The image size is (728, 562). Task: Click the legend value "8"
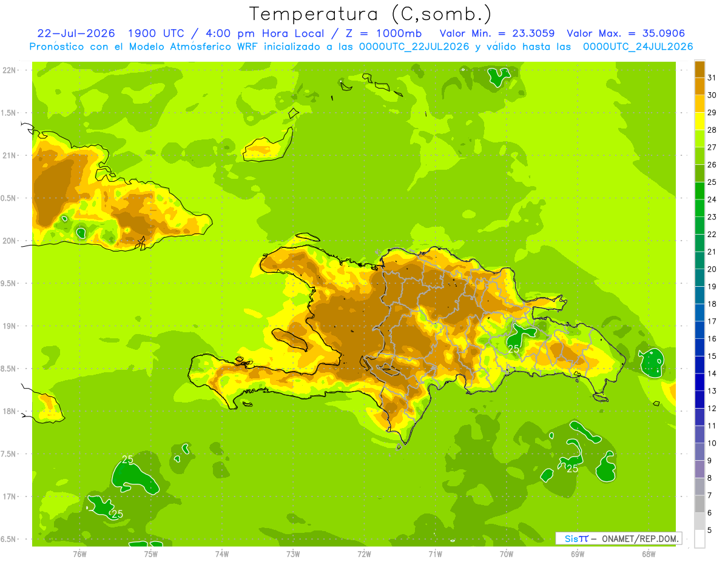pyautogui.click(x=710, y=478)
